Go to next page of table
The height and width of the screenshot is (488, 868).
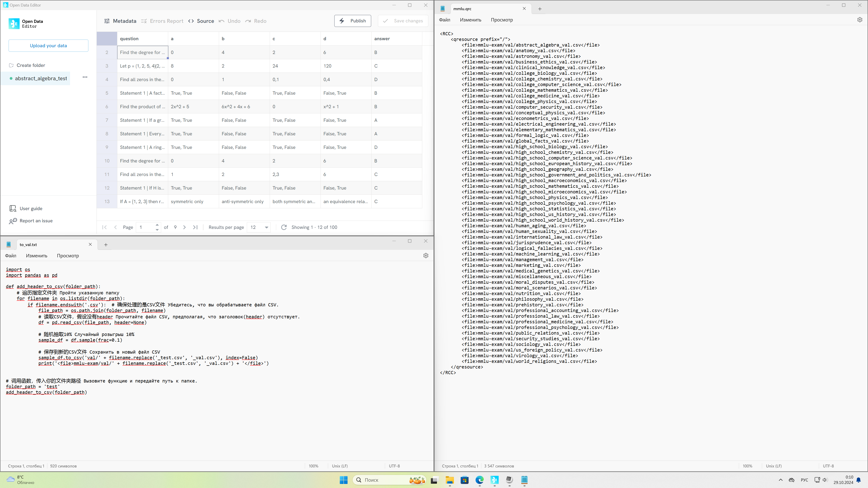pyautogui.click(x=184, y=227)
